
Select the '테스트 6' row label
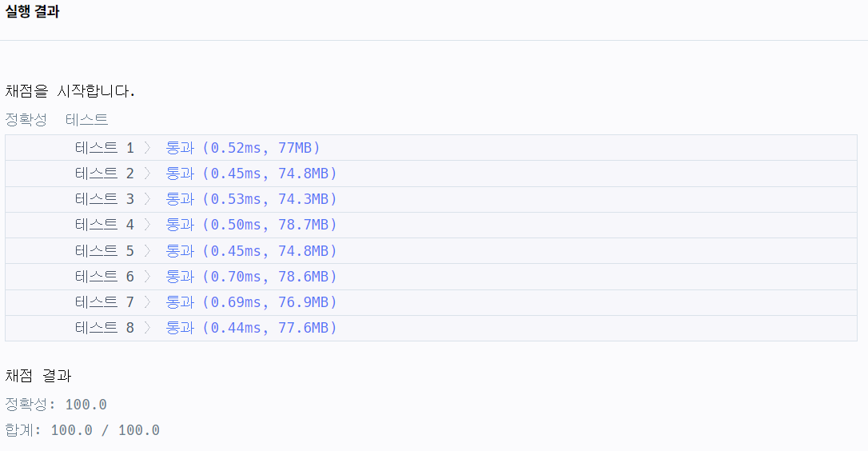[105, 277]
